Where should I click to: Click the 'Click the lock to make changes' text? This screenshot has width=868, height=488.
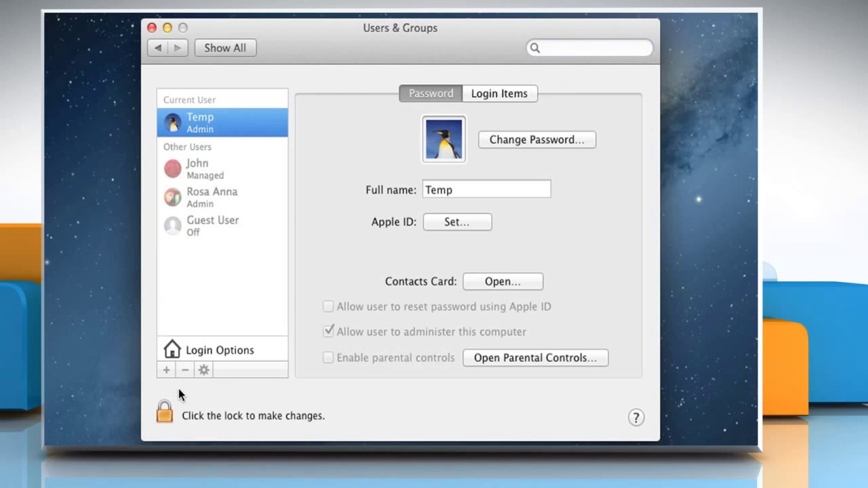click(253, 415)
